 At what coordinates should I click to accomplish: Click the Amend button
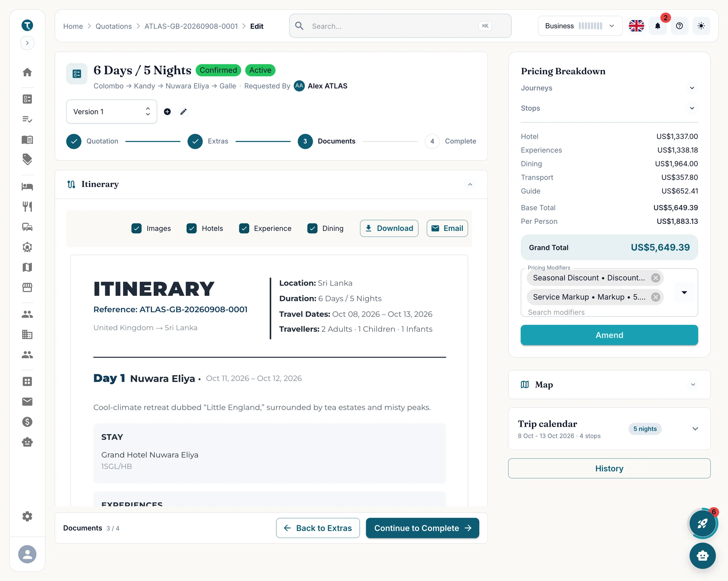click(x=609, y=335)
